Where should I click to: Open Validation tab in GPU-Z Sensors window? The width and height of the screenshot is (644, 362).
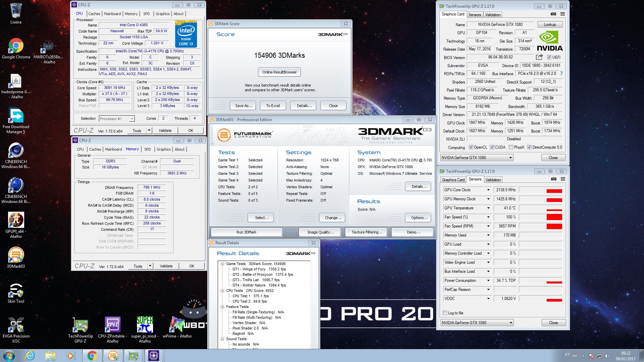tap(493, 180)
